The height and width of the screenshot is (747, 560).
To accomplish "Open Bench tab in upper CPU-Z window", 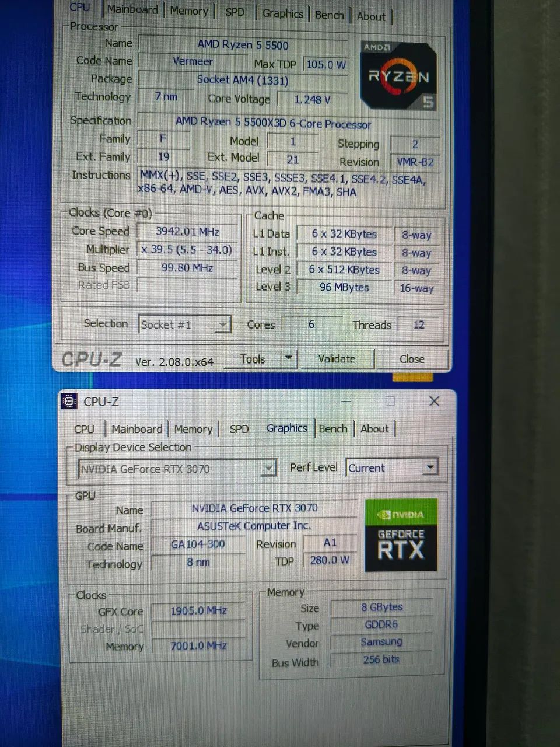I will pos(330,15).
